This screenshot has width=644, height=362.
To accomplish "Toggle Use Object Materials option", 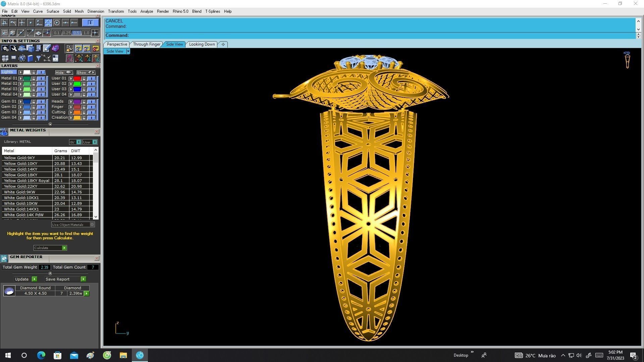I will 73,225.
